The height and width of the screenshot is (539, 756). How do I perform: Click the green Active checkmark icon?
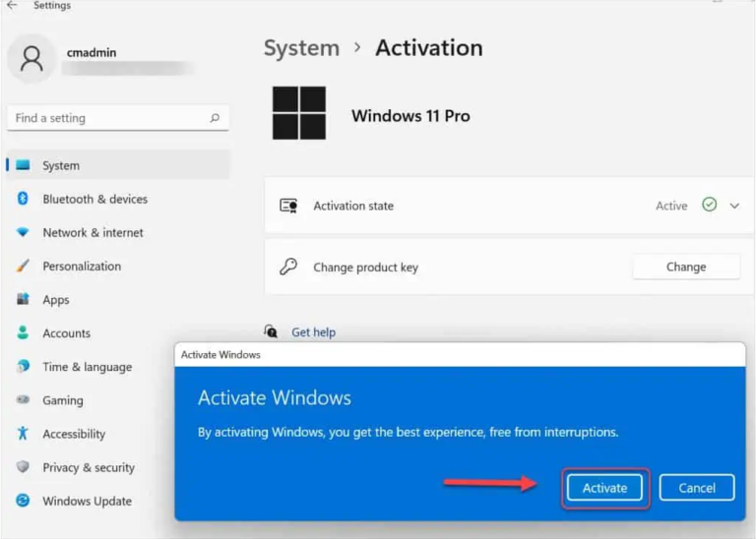tap(709, 205)
